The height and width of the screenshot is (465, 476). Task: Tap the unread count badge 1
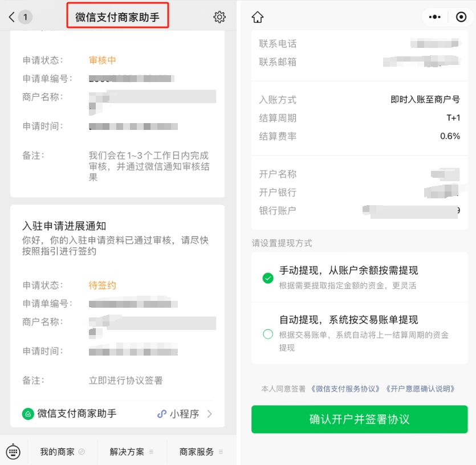pos(25,17)
